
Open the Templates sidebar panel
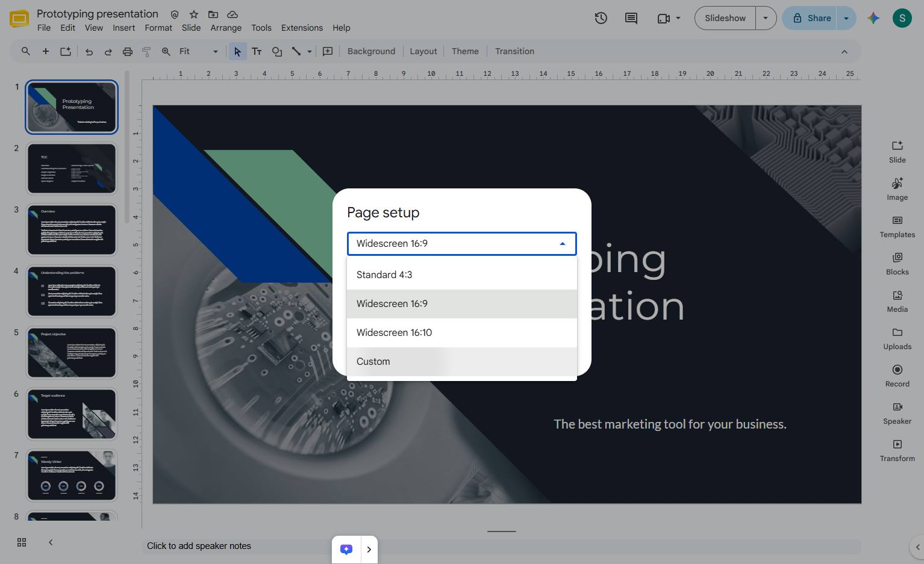[897, 226]
